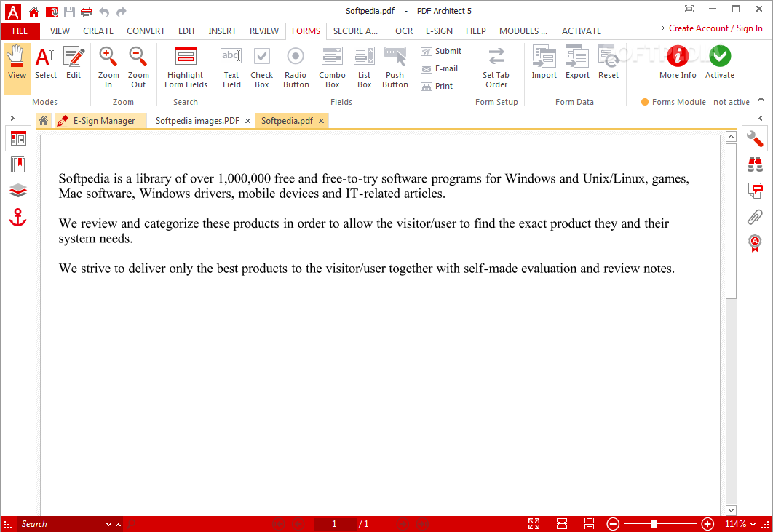This screenshot has height=532, width=773.
Task: Switch to the CONVERT ribbon tab
Action: coord(146,31)
